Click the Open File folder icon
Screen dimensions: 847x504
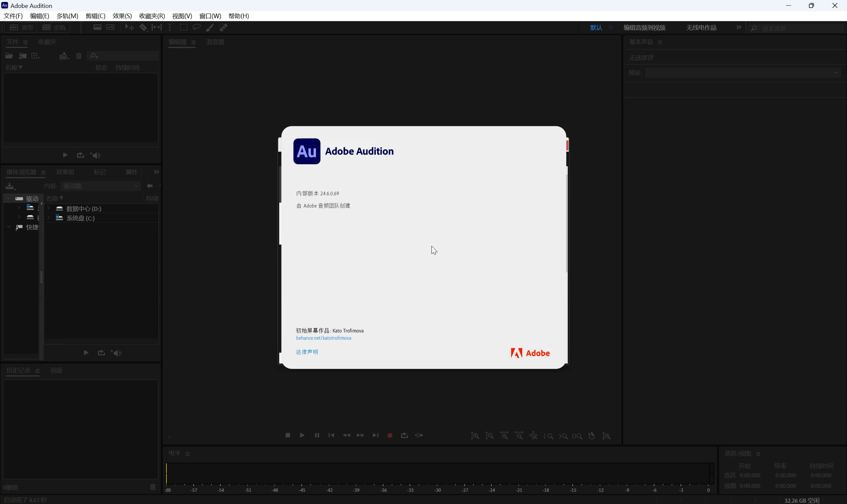point(9,56)
